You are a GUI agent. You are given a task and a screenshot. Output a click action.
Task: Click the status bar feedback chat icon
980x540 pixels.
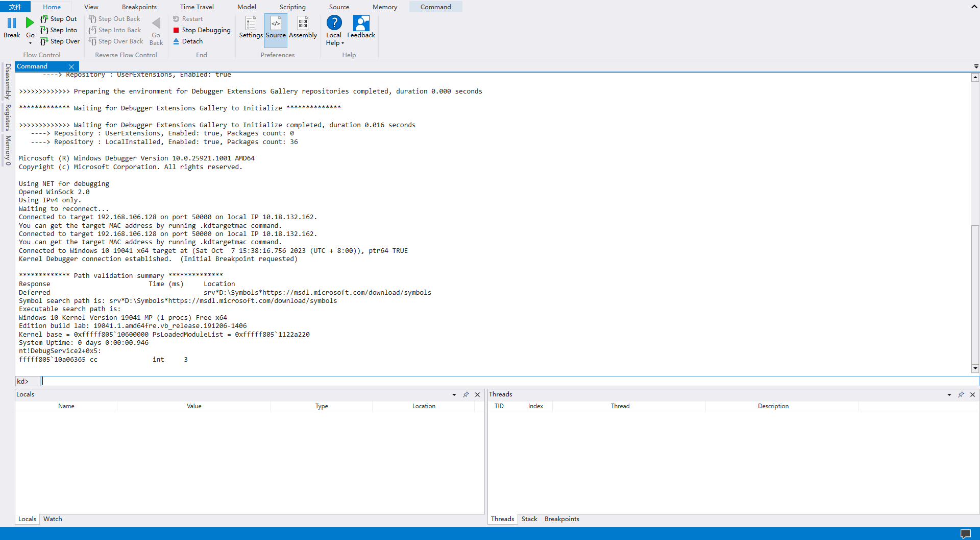[966, 534]
